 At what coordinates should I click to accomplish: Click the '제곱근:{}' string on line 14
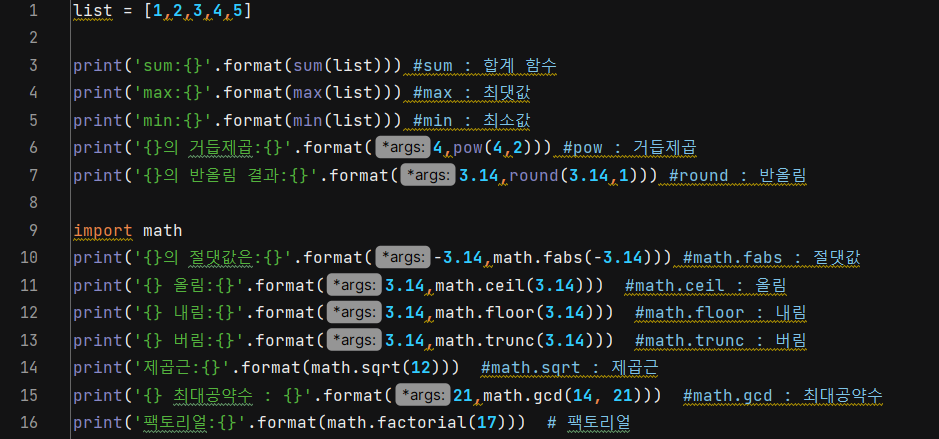point(182,368)
